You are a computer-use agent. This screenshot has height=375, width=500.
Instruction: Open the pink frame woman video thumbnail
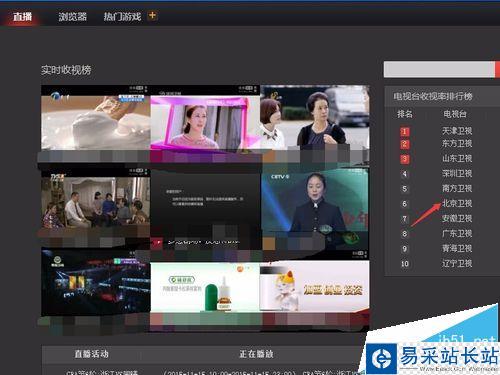pyautogui.click(x=205, y=117)
